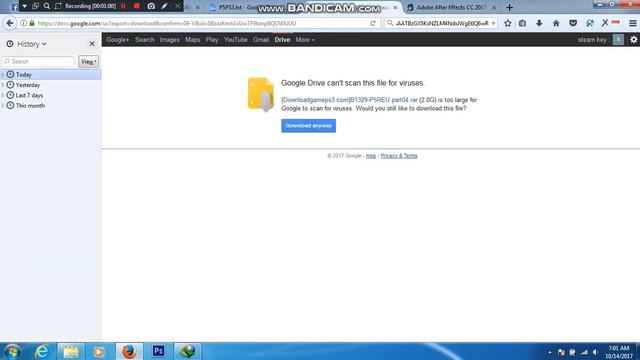This screenshot has width=640, height=360.
Task: Launch Internet Explorer from taskbar
Action: pyautogui.click(x=42, y=351)
